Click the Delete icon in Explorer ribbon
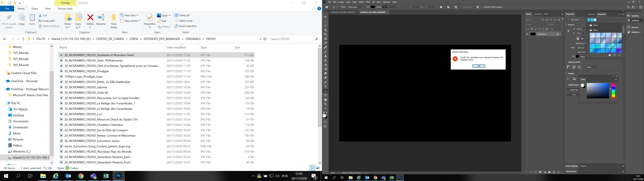This screenshot has height=181, width=644. 90,17
